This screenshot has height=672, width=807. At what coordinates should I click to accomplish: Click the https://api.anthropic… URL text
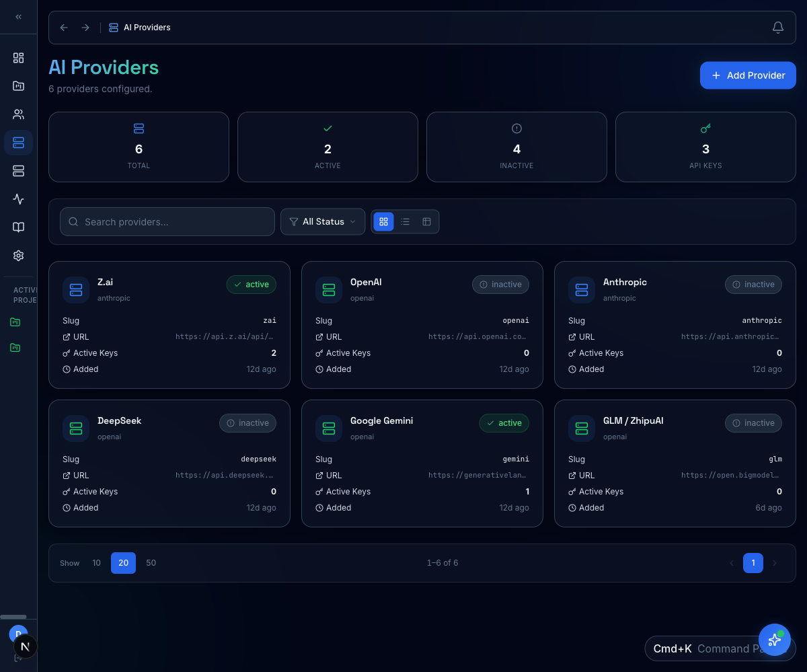click(732, 337)
